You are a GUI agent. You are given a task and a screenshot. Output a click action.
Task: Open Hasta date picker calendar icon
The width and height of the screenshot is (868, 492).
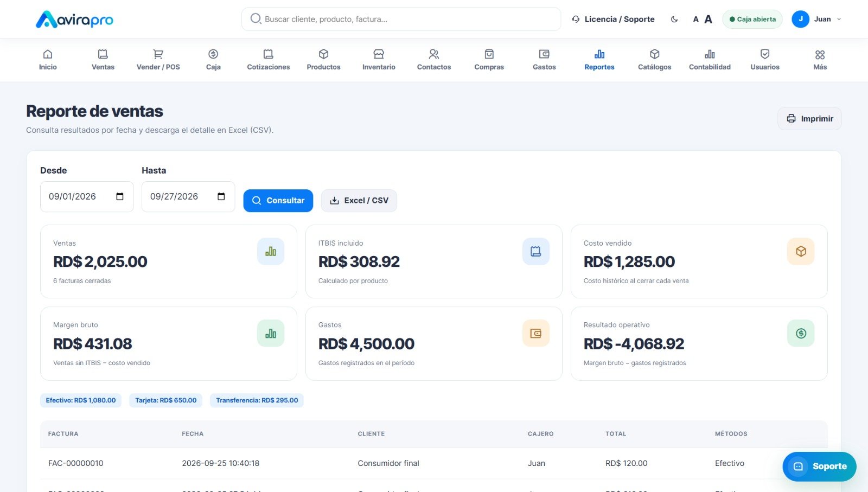221,196
